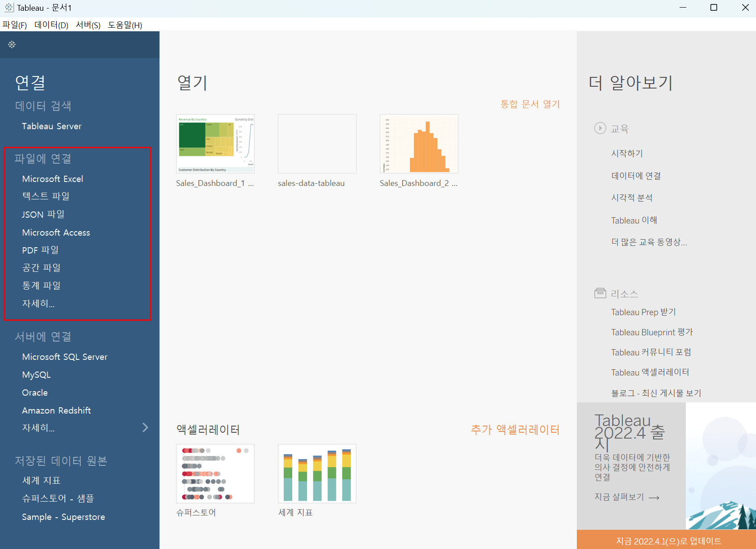Open saved data source Sample - Superstore
This screenshot has width=756, height=549.
[63, 517]
